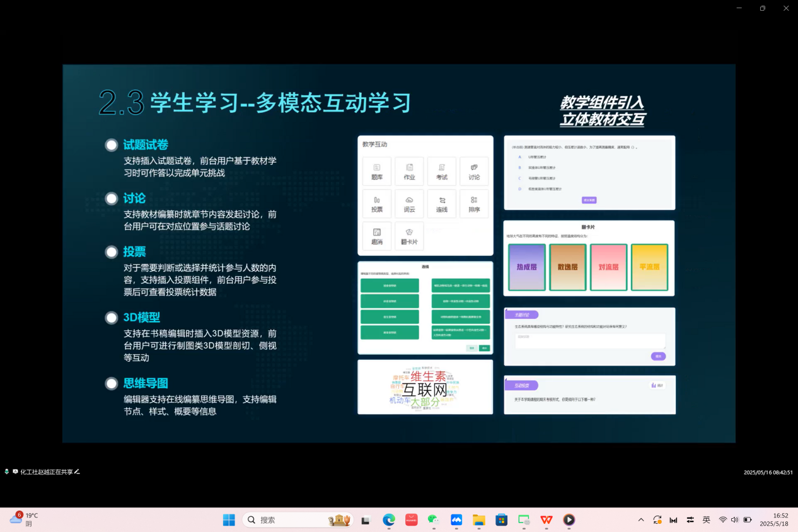798x532 pixels.
Task: Select the 词云 word cloud tile
Action: 409,204
